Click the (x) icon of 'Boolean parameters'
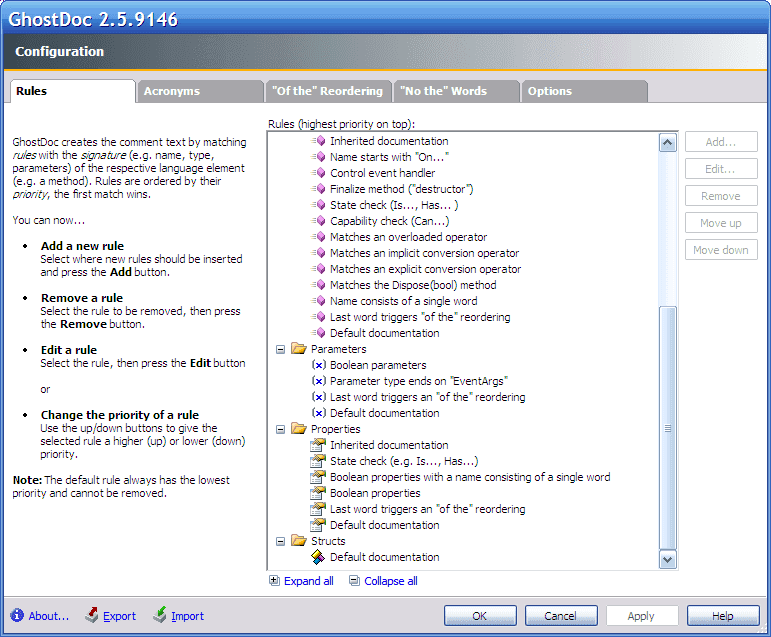 pyautogui.click(x=319, y=365)
